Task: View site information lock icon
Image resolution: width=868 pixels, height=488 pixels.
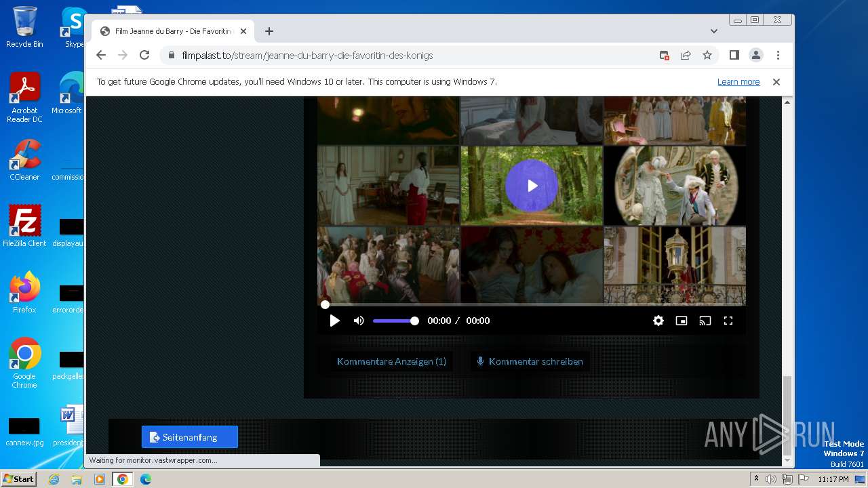Action: click(170, 56)
